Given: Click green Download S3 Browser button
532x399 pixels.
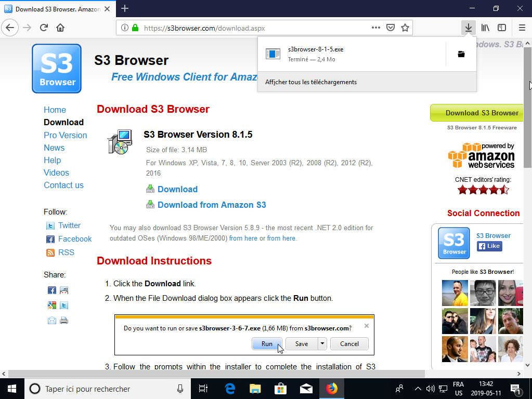Looking at the screenshot, I should [x=478, y=113].
